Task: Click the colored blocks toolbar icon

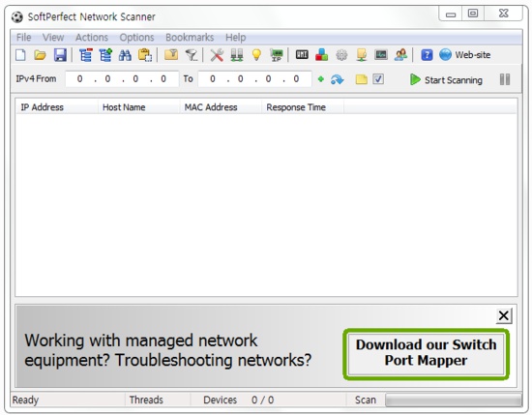Action: pyautogui.click(x=322, y=55)
